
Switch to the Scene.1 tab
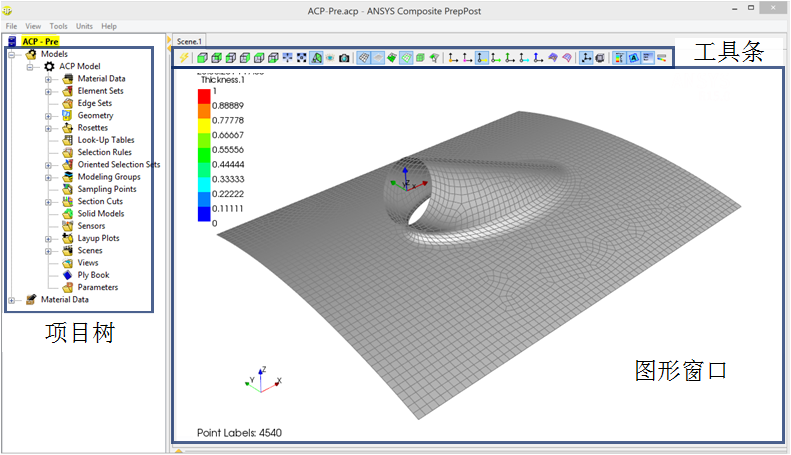tap(189, 41)
